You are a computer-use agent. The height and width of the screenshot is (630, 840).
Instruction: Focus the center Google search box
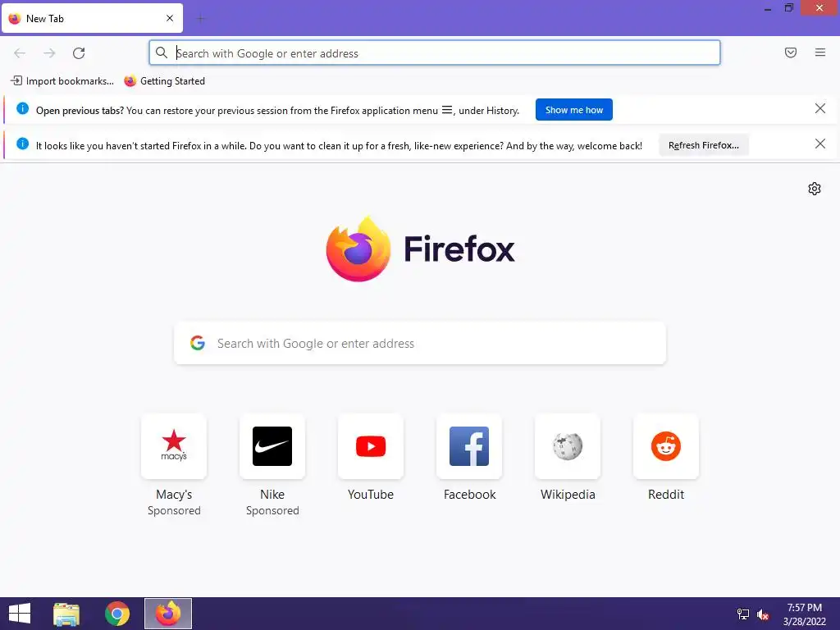click(x=420, y=344)
